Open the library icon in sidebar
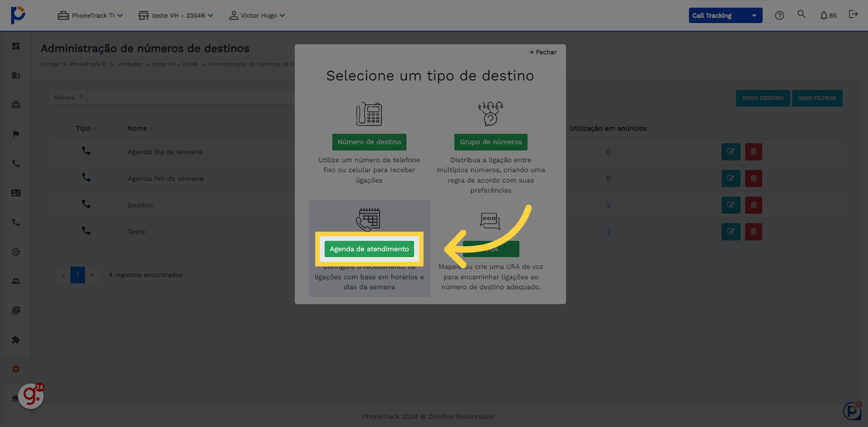 click(16, 310)
